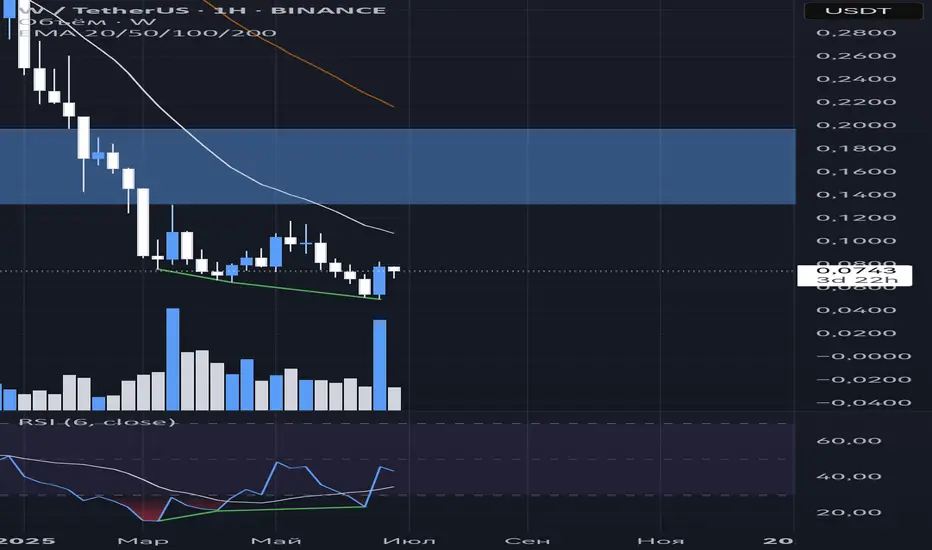Open the USDT currency selector
Viewport: 932px width, 550px height.
click(x=863, y=11)
